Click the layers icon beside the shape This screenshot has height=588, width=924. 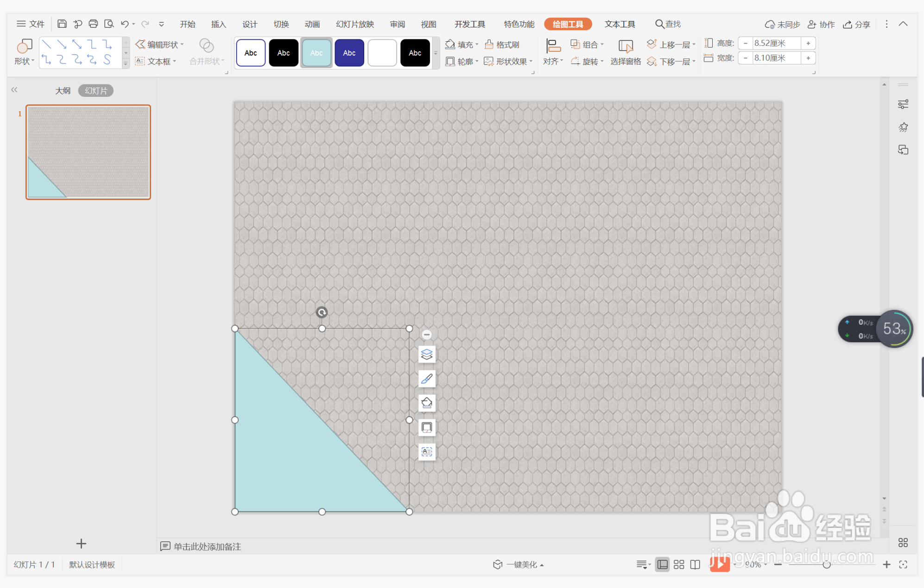(x=426, y=354)
